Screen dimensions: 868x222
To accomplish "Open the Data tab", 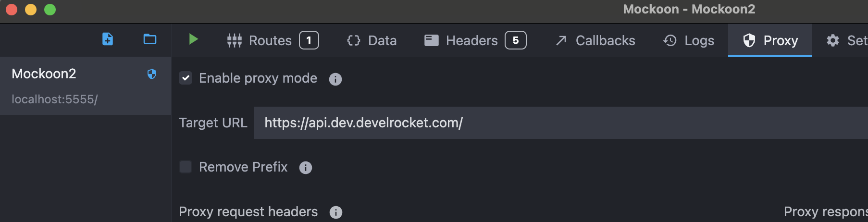I will pyautogui.click(x=372, y=40).
